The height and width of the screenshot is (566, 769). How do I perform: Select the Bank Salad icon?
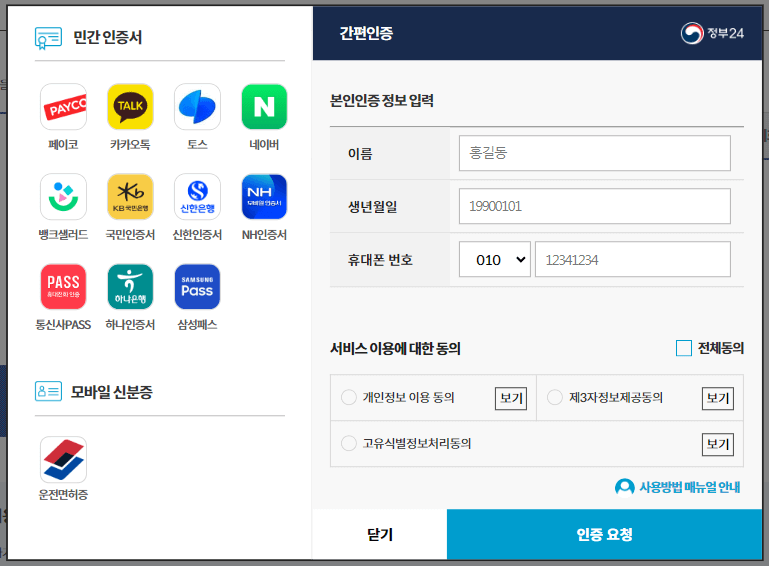click(63, 197)
